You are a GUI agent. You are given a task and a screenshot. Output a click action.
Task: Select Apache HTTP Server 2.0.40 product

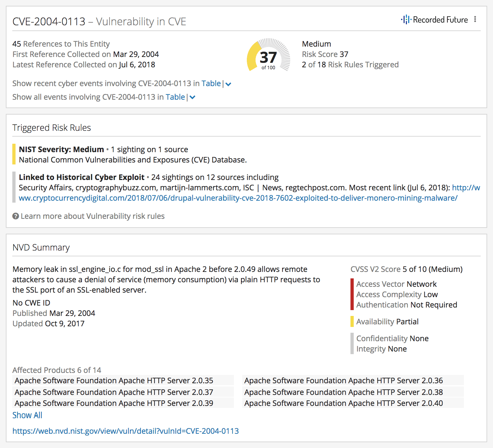point(353,403)
